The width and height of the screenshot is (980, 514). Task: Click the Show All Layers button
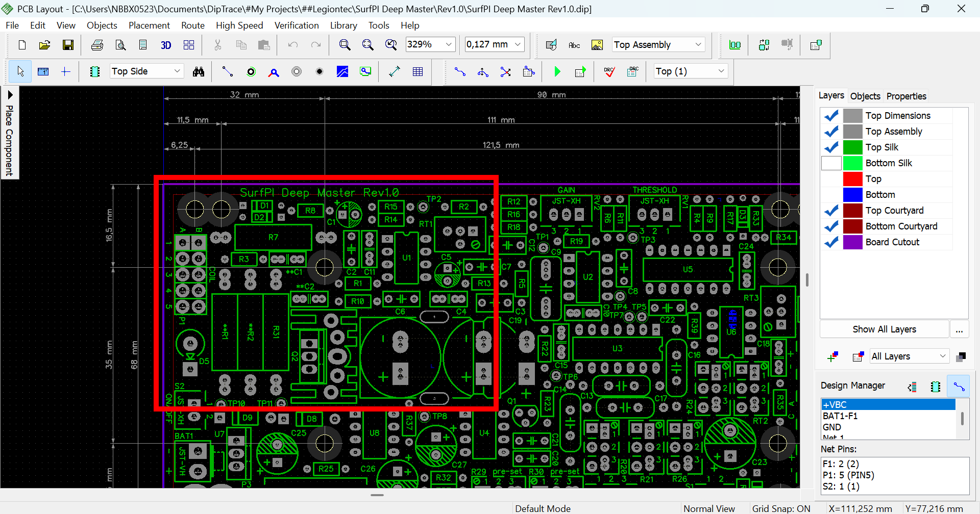tap(884, 329)
